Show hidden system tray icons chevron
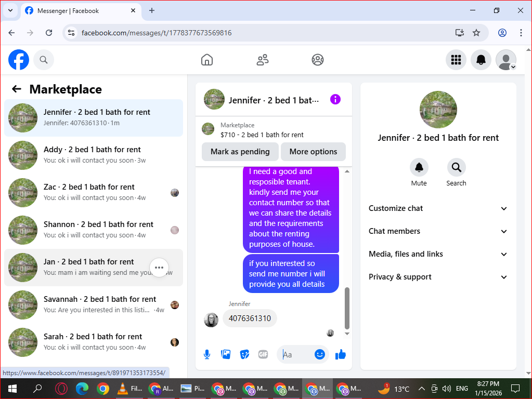Viewport: 532px width, 399px height. 421,389
